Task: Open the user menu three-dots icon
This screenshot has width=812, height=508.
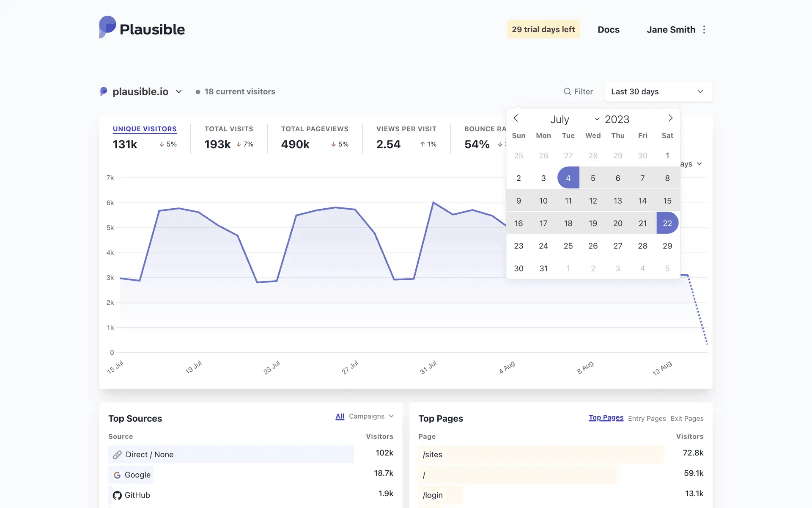Action: (704, 30)
